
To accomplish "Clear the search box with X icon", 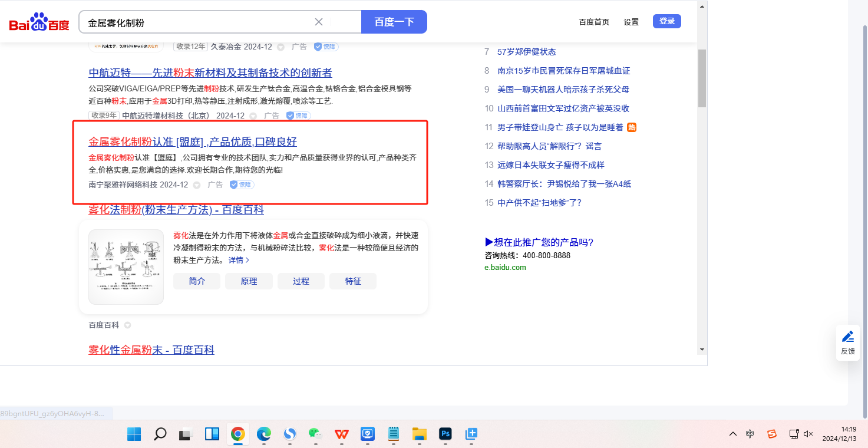I will click(319, 22).
